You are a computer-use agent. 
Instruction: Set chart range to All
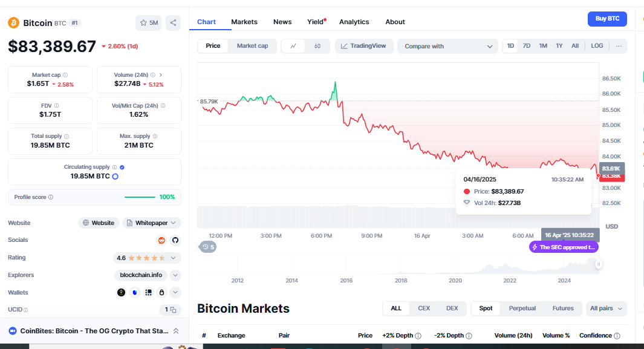tap(575, 46)
